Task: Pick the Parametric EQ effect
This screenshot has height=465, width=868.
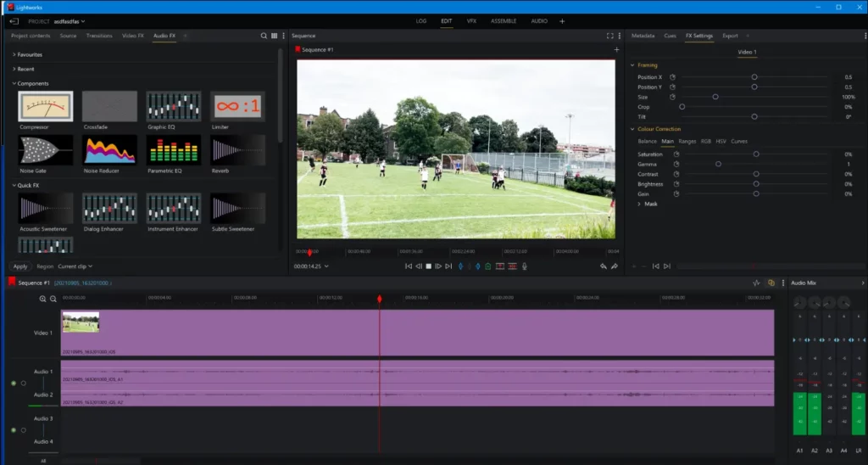Action: click(x=173, y=150)
